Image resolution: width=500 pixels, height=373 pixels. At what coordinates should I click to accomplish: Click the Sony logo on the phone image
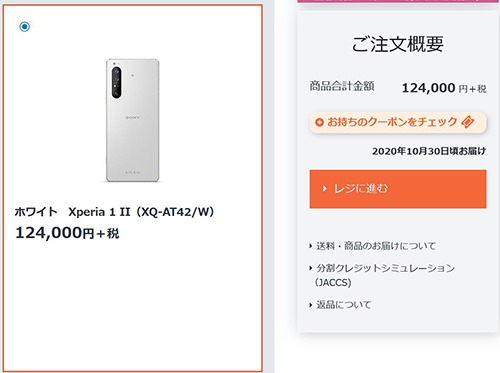point(133,118)
